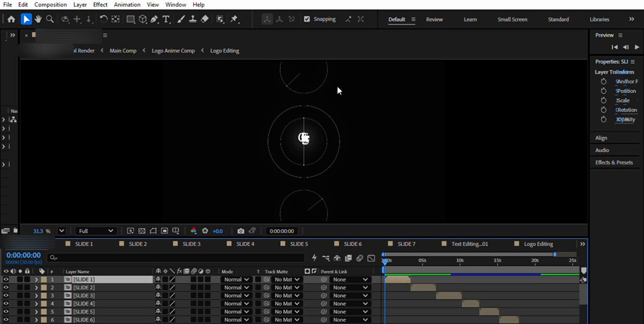Toggle visibility of the [SLIDE 3] layer
Viewport: 644px width, 324px height.
(6, 296)
